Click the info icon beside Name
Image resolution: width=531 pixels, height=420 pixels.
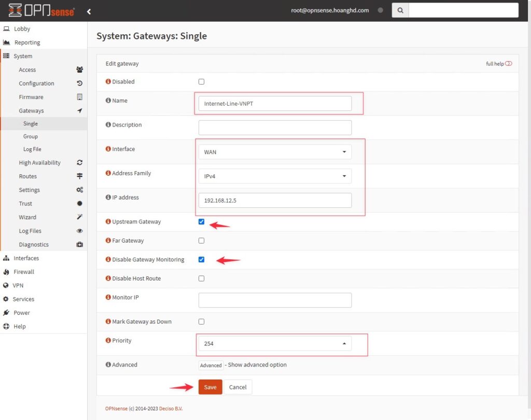pos(108,100)
